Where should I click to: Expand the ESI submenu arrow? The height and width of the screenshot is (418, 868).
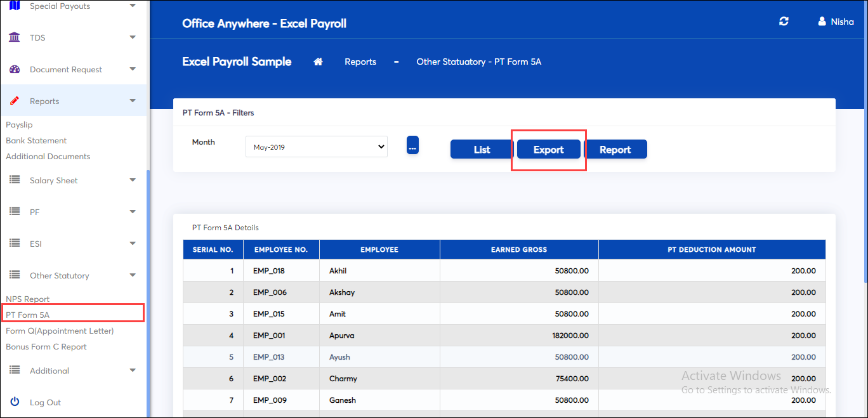pyautogui.click(x=133, y=244)
